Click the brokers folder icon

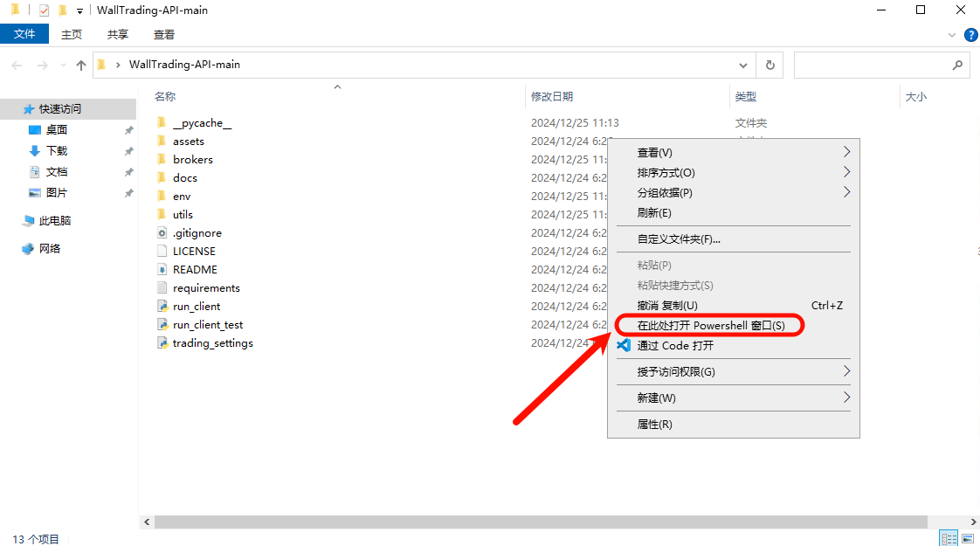click(162, 160)
